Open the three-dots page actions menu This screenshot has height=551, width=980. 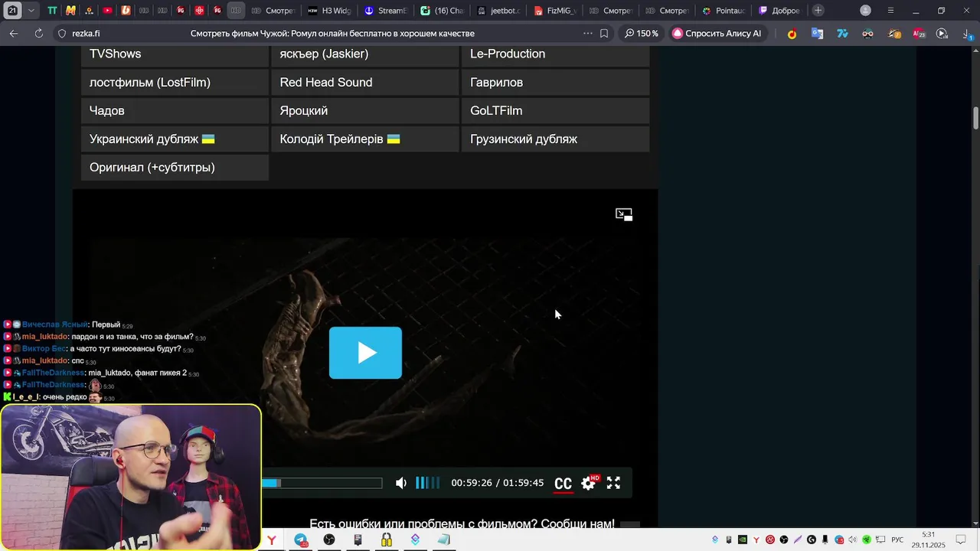click(x=587, y=34)
